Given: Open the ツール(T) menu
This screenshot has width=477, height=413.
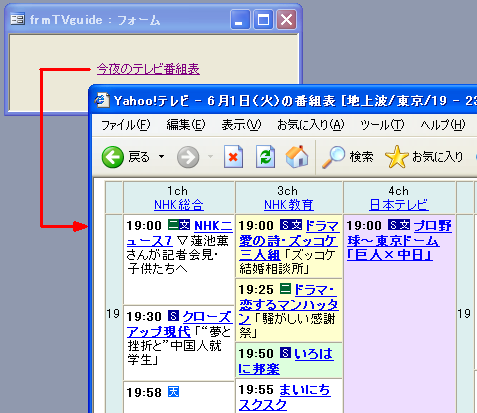Looking at the screenshot, I should tap(382, 125).
